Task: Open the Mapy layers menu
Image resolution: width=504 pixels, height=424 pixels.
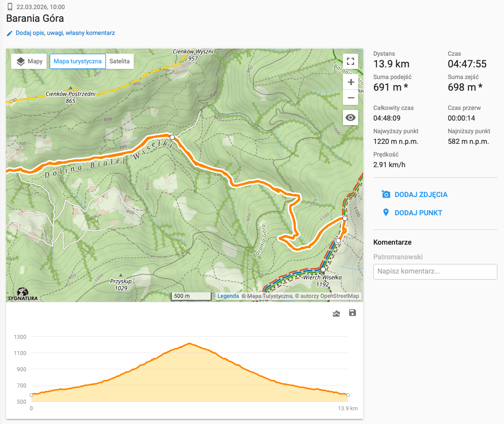Action: (x=29, y=61)
